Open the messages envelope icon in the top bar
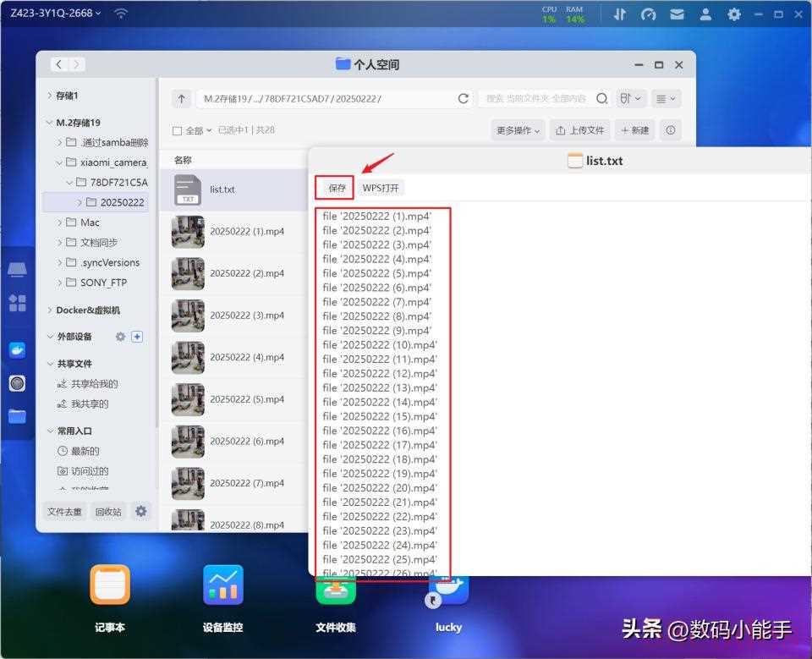Screen dimensions: 812x659 [677, 14]
